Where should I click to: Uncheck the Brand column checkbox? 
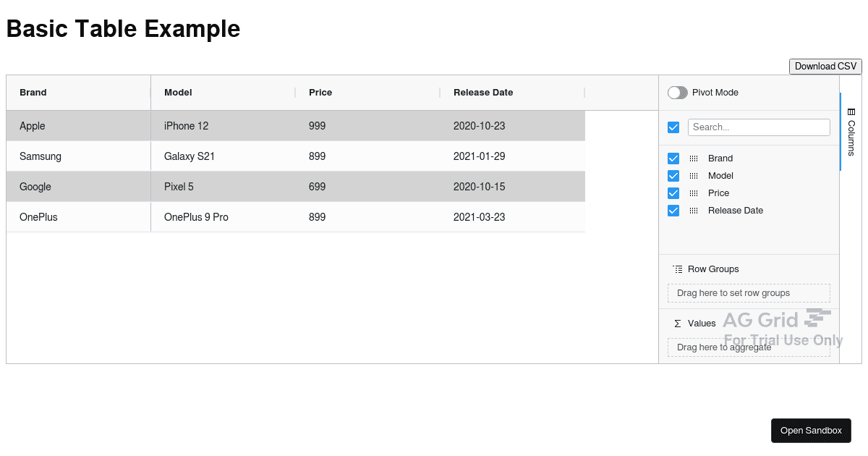click(673, 159)
